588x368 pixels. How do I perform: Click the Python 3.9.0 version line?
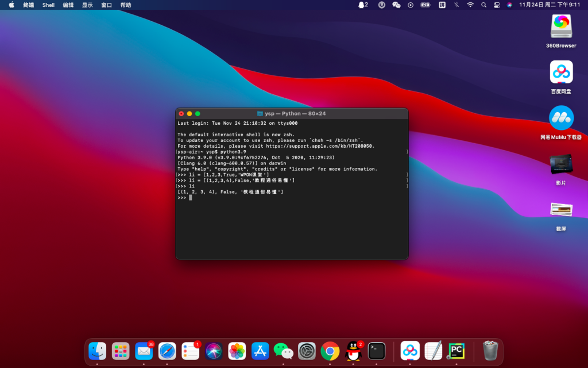[x=256, y=158]
